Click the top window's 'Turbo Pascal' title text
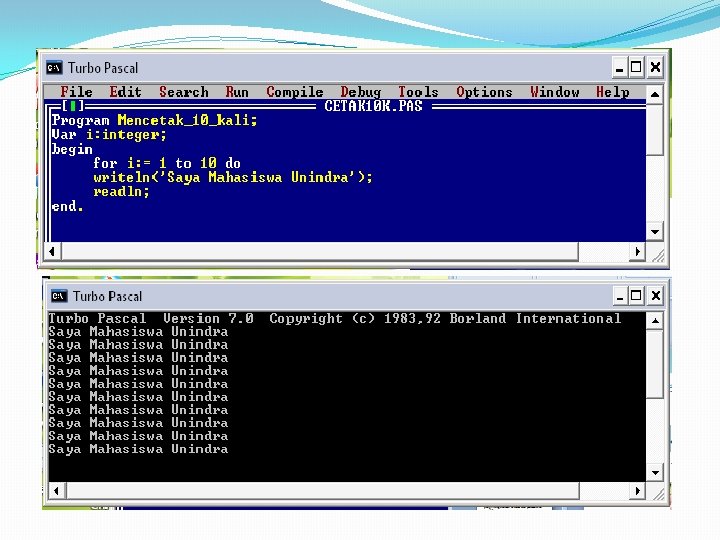The width and height of the screenshot is (720, 540). tap(103, 68)
